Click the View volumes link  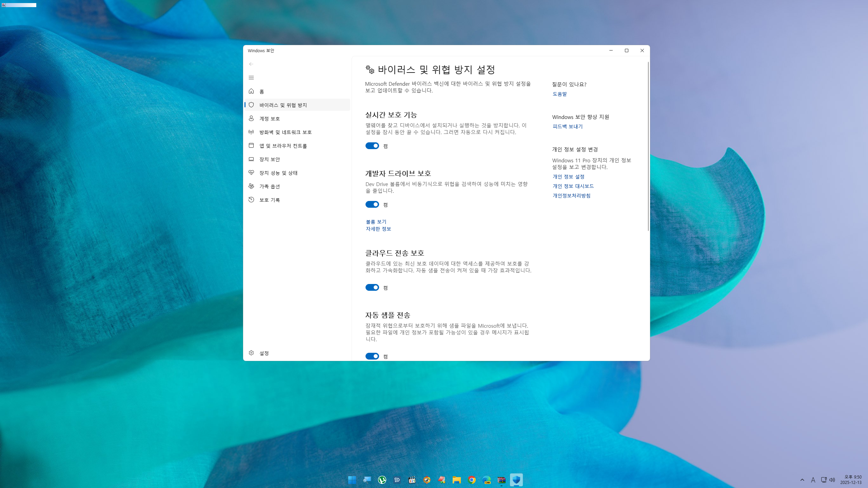tap(376, 222)
